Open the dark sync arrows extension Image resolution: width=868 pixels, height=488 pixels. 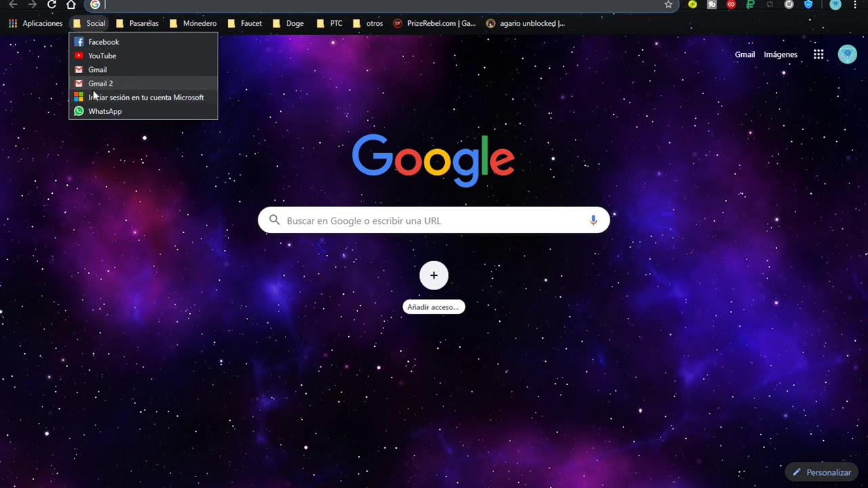click(770, 4)
